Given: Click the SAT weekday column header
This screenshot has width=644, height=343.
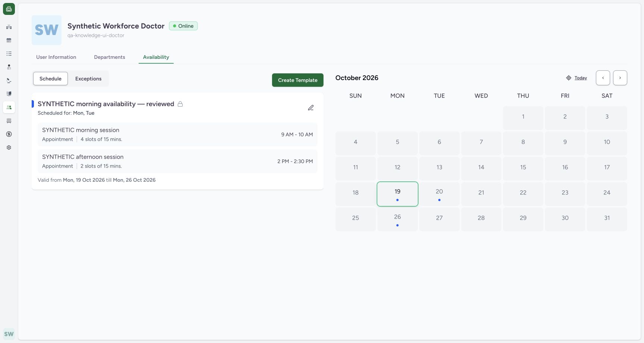Looking at the screenshot, I should 607,96.
